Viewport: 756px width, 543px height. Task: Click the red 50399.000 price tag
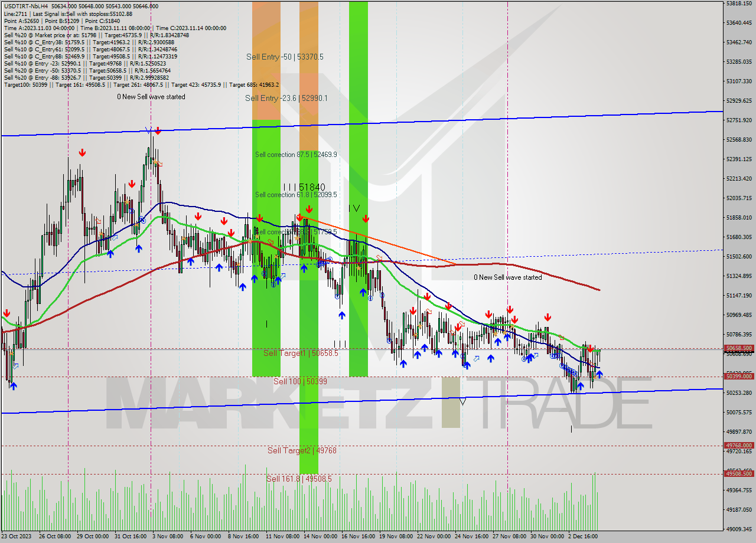(739, 376)
